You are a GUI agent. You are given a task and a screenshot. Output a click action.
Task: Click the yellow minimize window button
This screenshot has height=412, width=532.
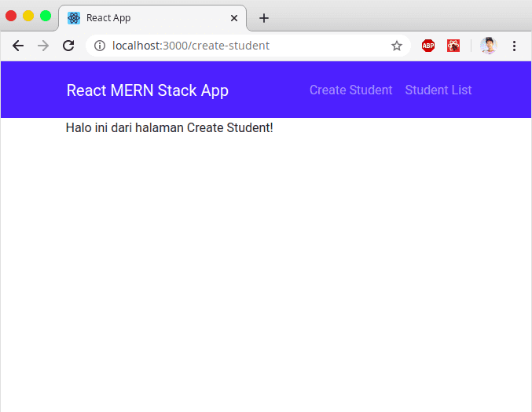(x=28, y=16)
